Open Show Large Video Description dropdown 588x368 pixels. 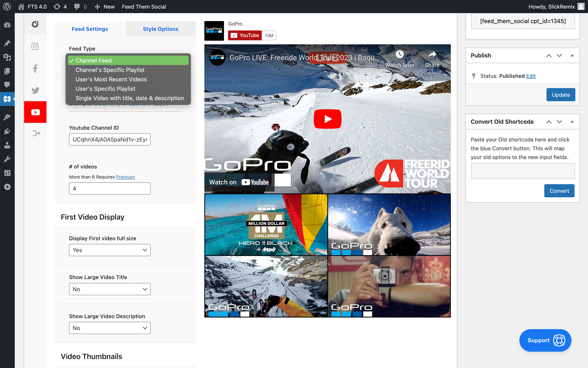coord(110,328)
